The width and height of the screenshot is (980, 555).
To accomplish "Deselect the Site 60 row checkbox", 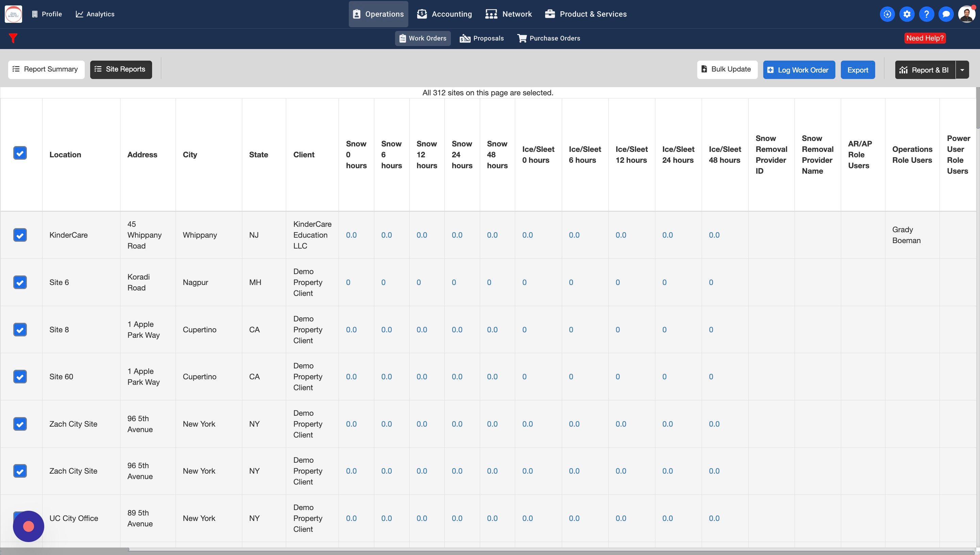I will 20,377.
